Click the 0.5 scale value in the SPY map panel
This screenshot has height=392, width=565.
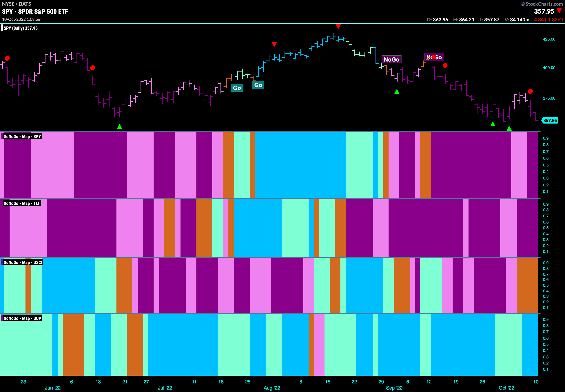click(x=546, y=165)
